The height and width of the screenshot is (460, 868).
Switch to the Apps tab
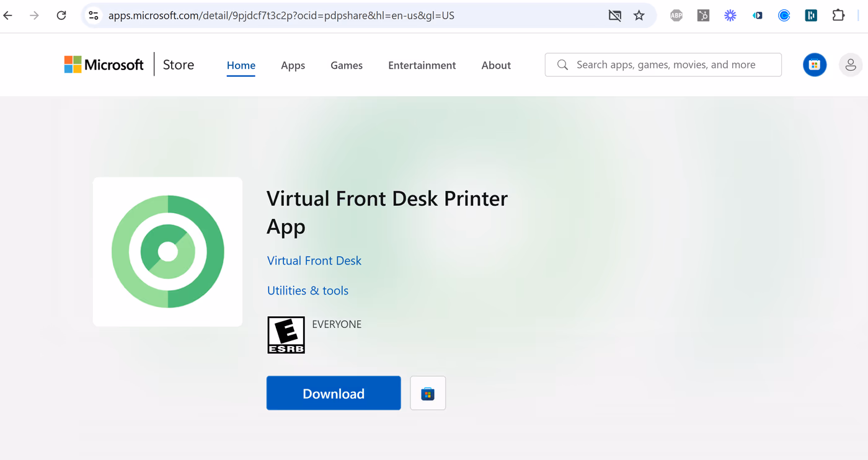[293, 65]
